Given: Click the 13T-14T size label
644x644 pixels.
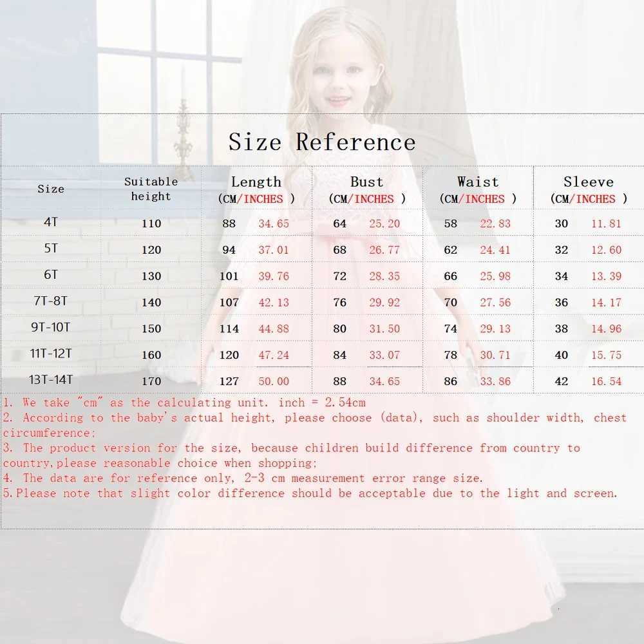Looking at the screenshot, I should [51, 380].
